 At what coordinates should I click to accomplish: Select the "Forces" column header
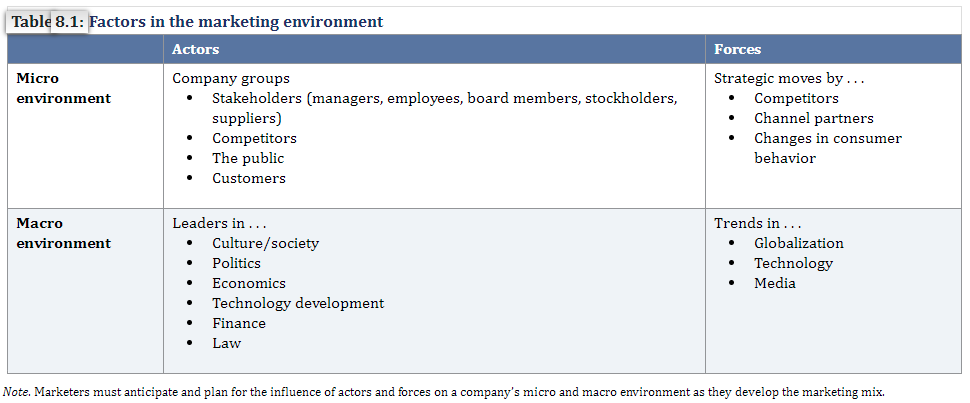(x=737, y=49)
